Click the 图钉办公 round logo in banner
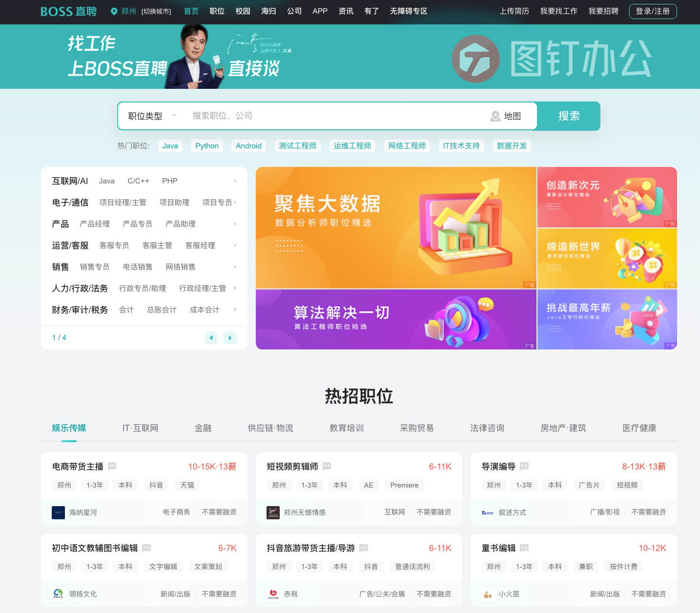The image size is (700, 613). click(x=475, y=59)
